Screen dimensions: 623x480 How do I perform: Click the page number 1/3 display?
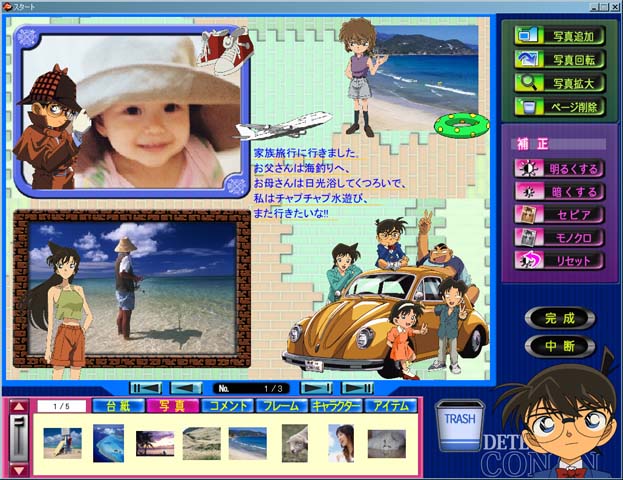[252, 388]
